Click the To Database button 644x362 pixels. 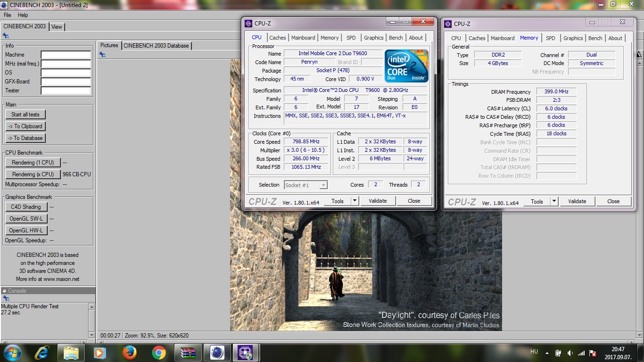pos(25,138)
